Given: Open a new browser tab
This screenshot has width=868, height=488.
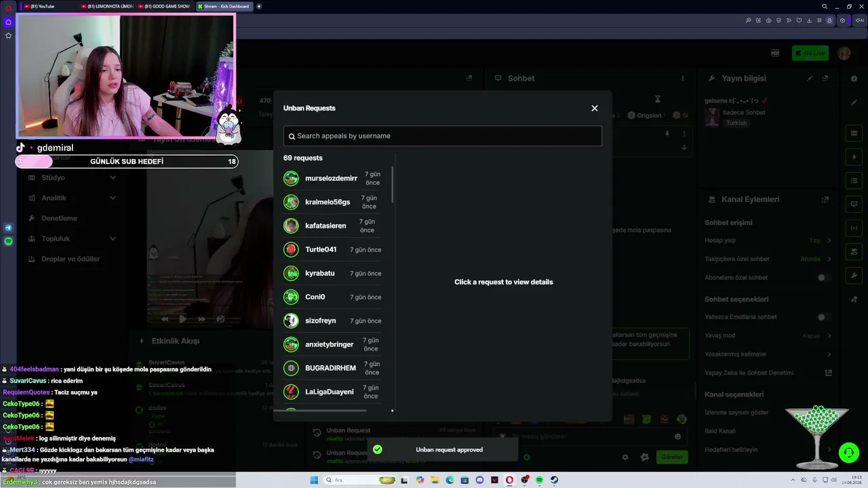Looking at the screenshot, I should pyautogui.click(x=259, y=6).
